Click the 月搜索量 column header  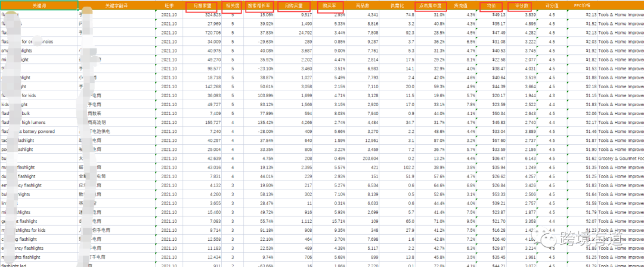tap(202, 6)
